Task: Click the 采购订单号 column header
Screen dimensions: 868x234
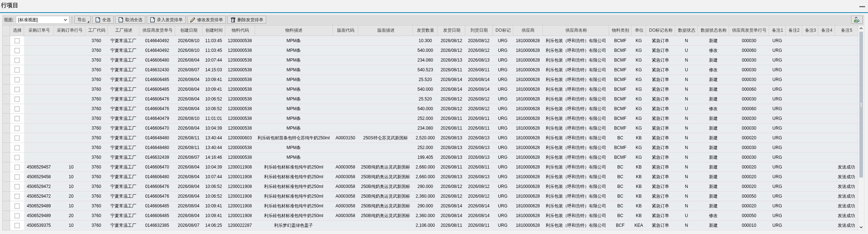Action: (39, 31)
